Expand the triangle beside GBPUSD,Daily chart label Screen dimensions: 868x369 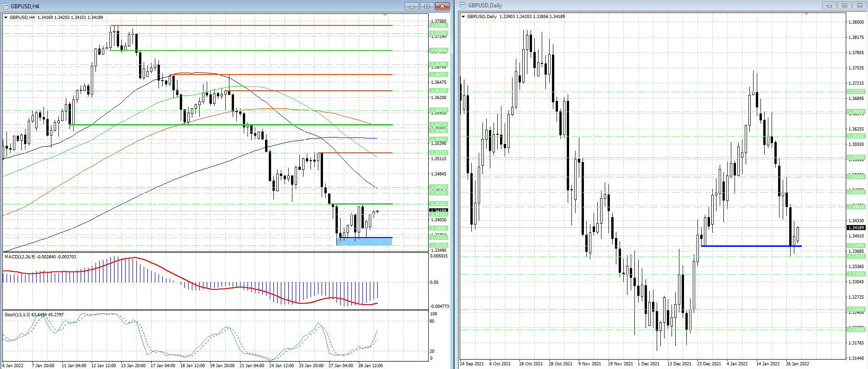(x=463, y=17)
